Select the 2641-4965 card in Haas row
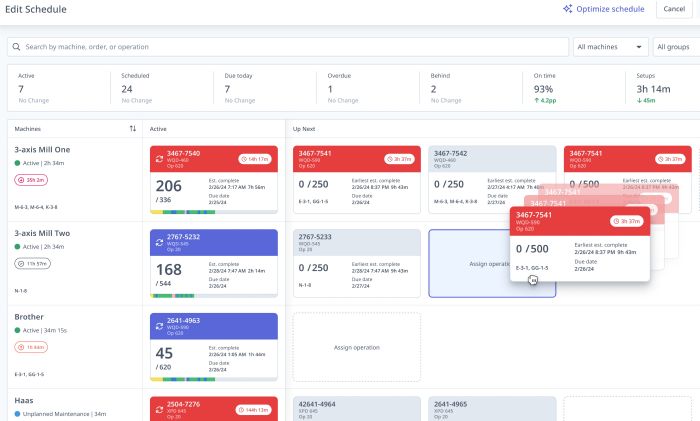 (492, 408)
